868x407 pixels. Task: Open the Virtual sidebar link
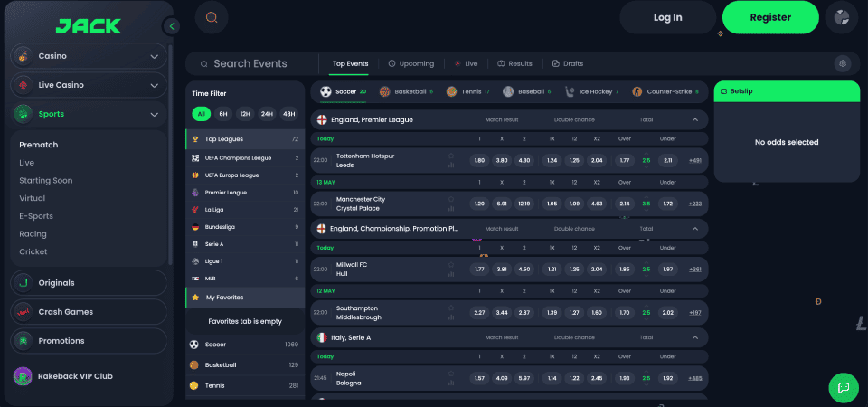pyautogui.click(x=33, y=198)
